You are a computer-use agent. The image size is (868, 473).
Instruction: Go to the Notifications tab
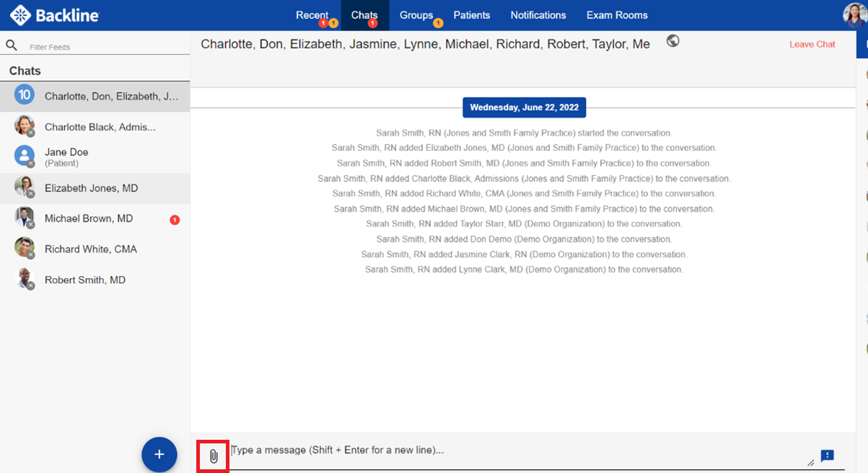point(538,15)
